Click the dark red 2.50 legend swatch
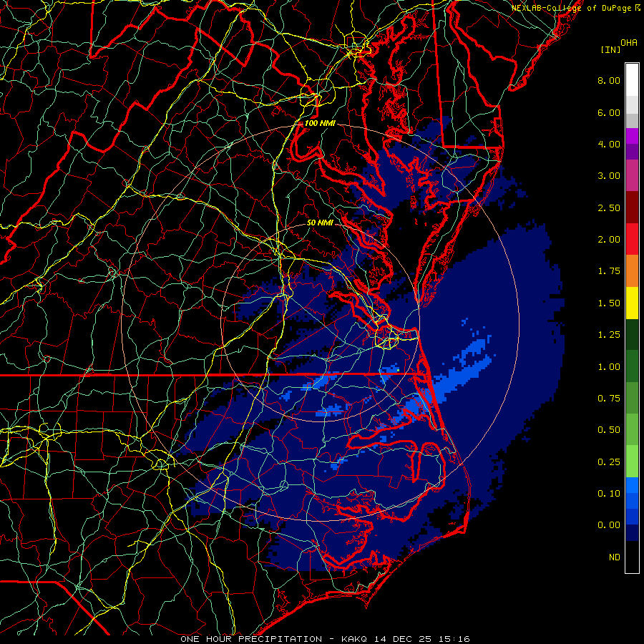Viewport: 644px width, 644px height. (632, 208)
